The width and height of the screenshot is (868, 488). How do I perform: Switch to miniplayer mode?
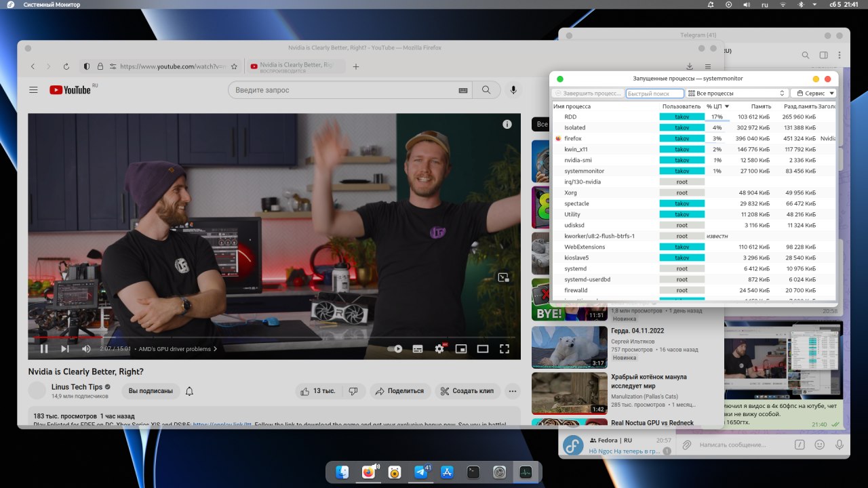point(461,349)
